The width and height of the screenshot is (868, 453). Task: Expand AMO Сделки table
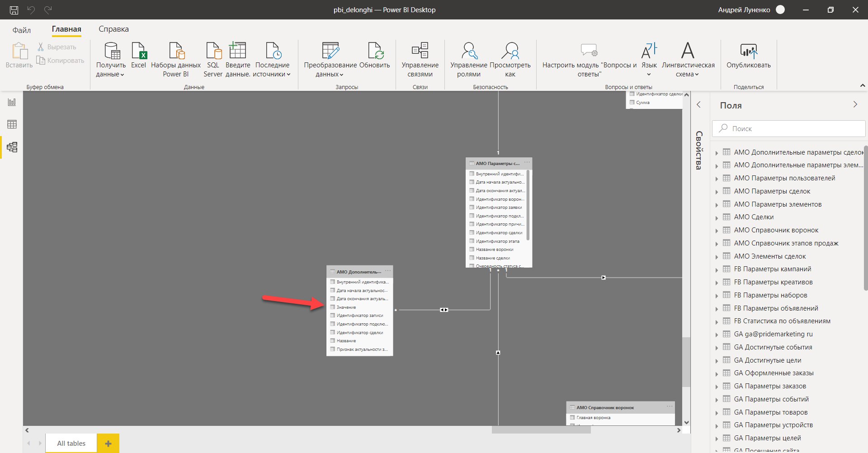[717, 218]
